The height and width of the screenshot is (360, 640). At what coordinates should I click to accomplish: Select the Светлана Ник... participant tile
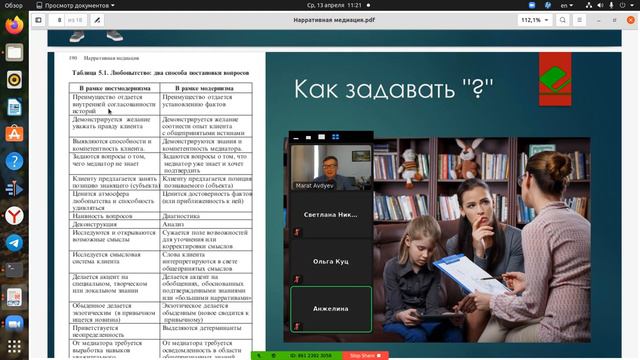tap(331, 215)
